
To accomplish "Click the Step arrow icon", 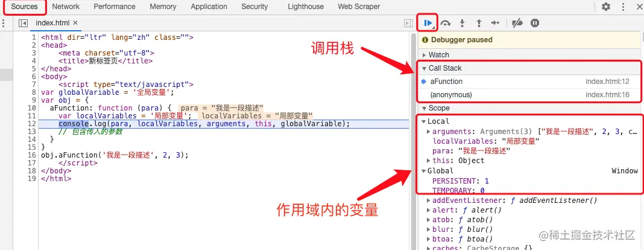I will point(495,23).
